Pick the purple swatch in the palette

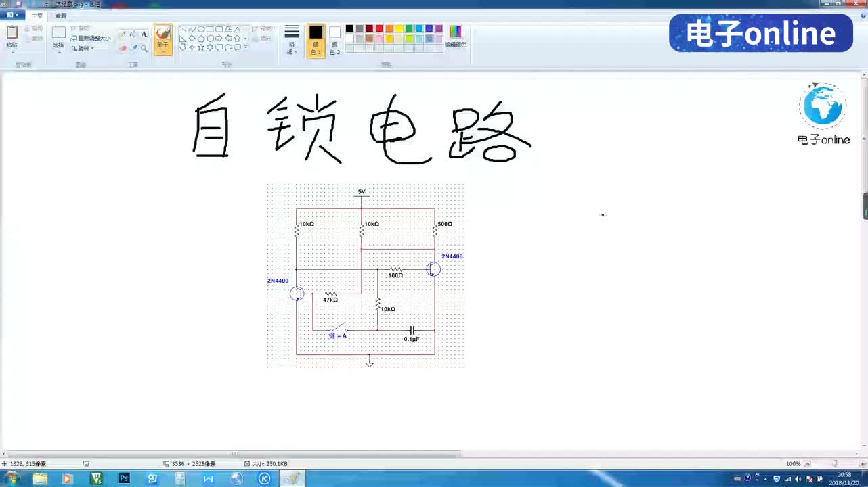coord(439,29)
